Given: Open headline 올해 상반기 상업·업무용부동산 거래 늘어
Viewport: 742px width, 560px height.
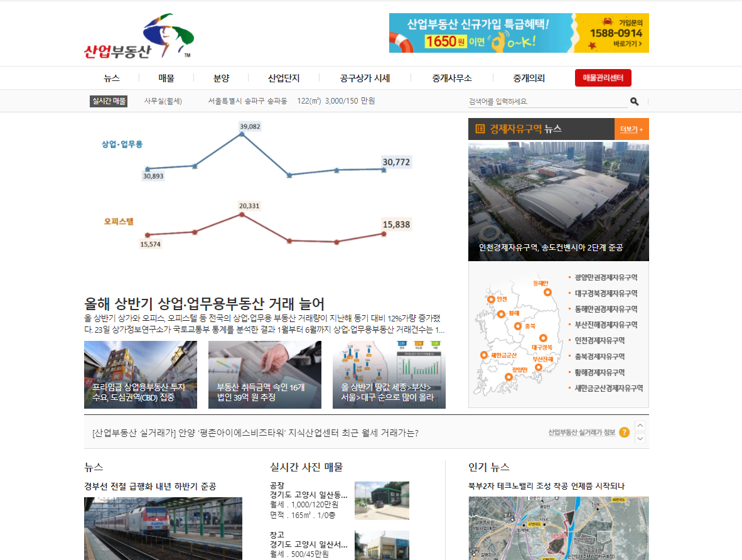Looking at the screenshot, I should point(205,304).
